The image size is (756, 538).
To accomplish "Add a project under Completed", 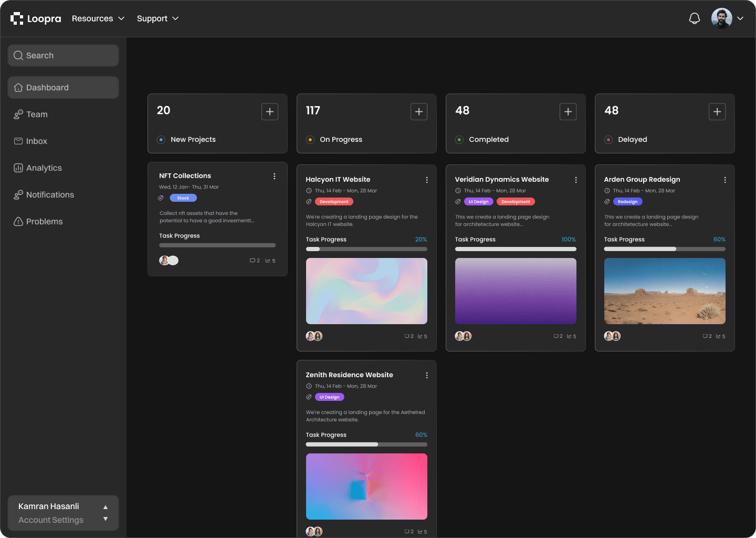I will [568, 111].
